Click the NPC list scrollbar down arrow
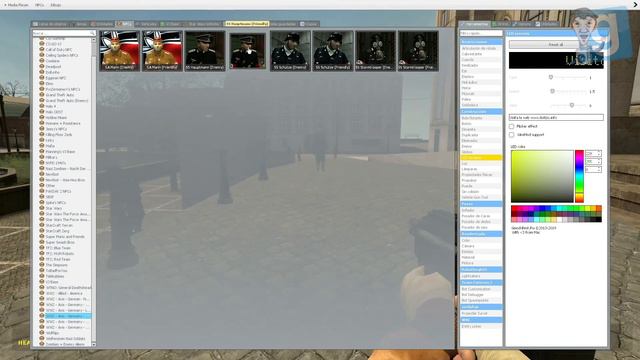This screenshot has height=360, width=640. (x=94, y=344)
